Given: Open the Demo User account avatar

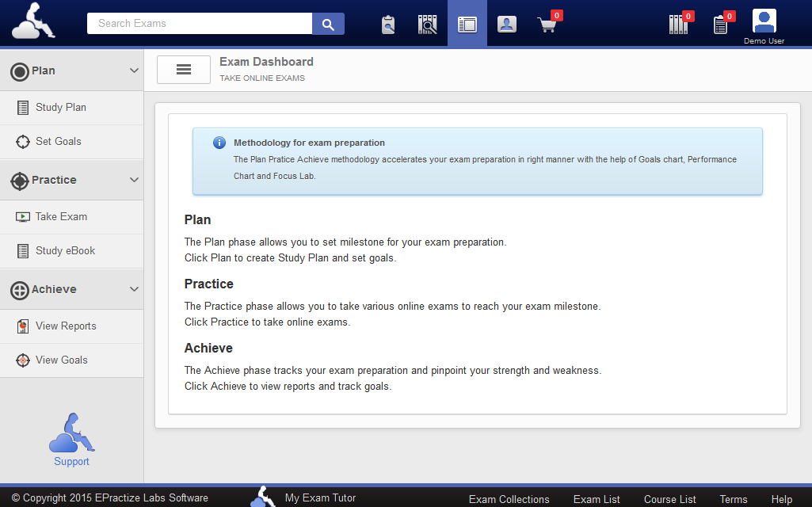Looking at the screenshot, I should tap(764, 22).
